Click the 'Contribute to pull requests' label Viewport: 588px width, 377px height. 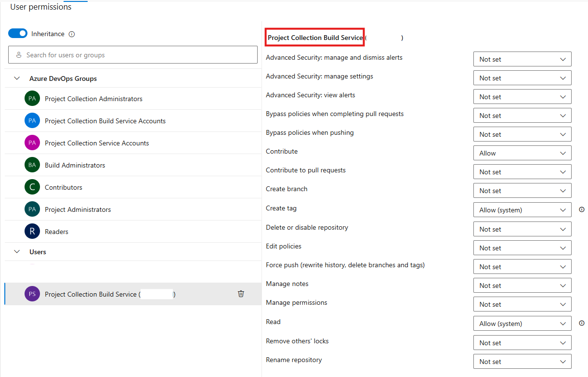pyautogui.click(x=306, y=170)
